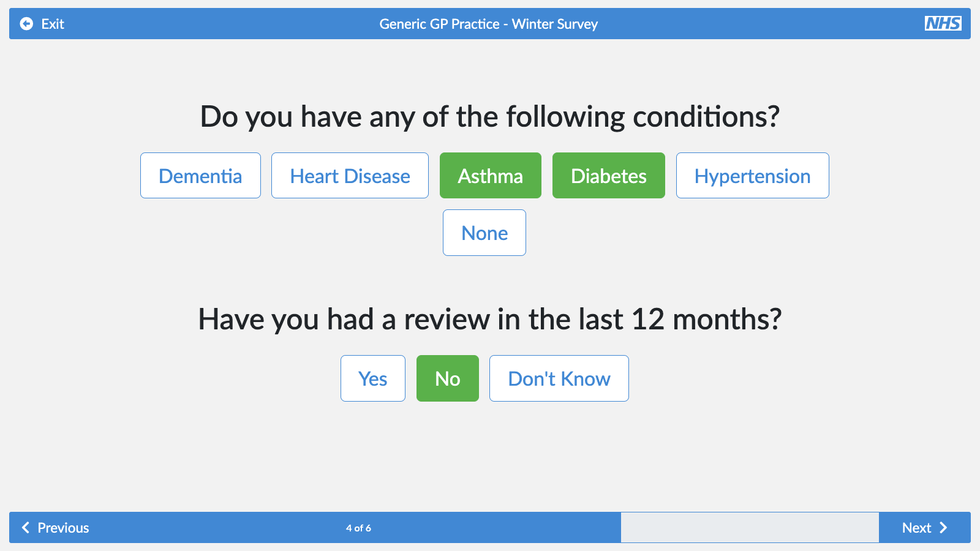Click the survey progress bar unfilled section
This screenshot has width=980, height=551.
click(x=750, y=528)
